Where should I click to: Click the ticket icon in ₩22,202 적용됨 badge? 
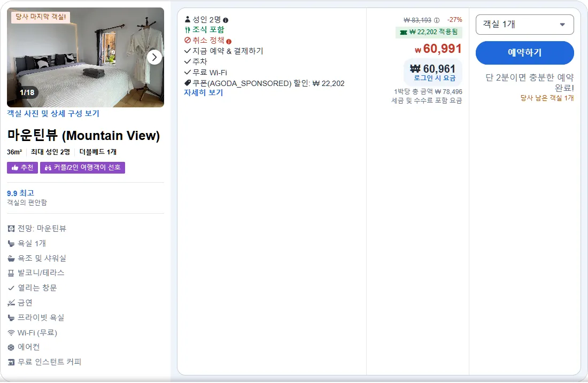[x=404, y=32]
